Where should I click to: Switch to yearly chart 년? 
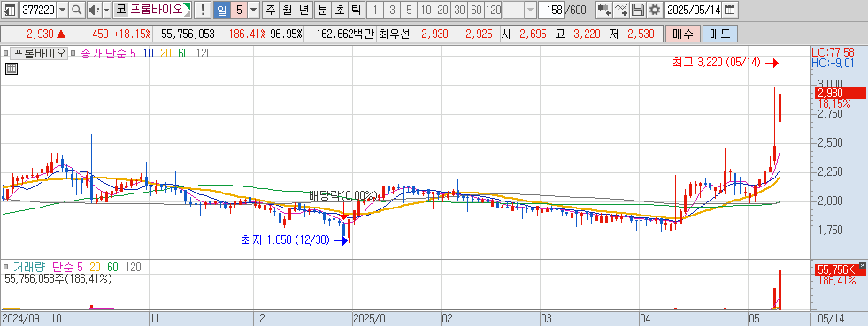[x=303, y=10]
